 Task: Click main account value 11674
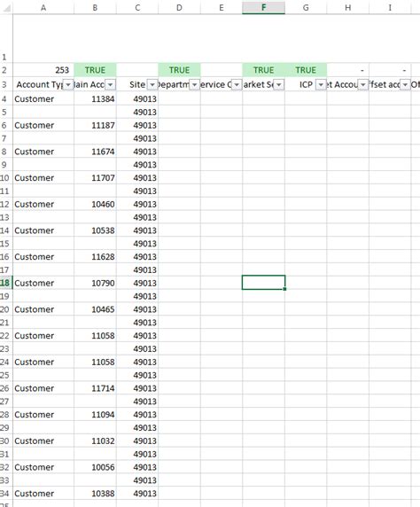(103, 152)
